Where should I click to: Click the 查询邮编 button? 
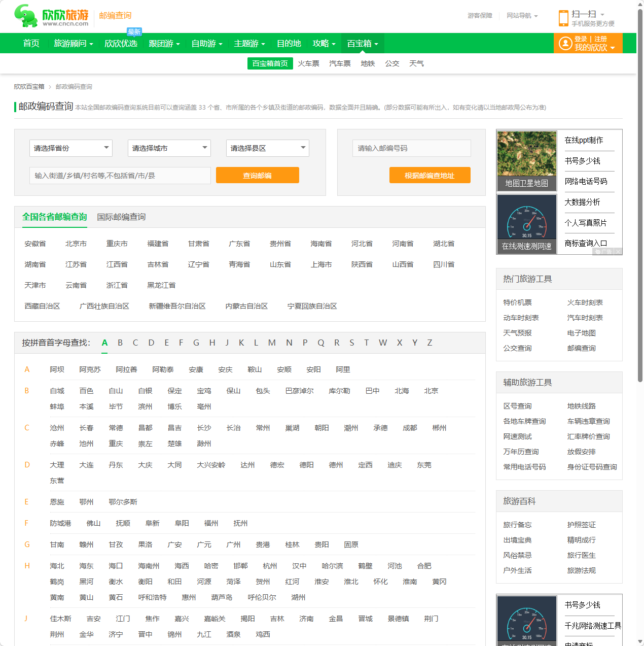pos(257,175)
